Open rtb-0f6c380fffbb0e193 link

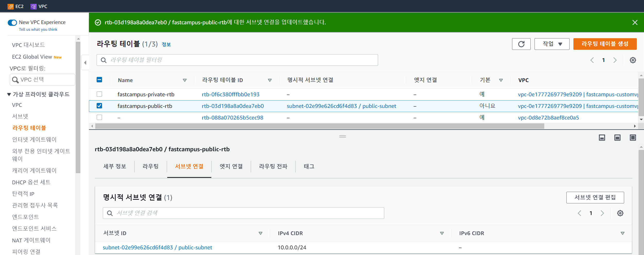click(231, 94)
